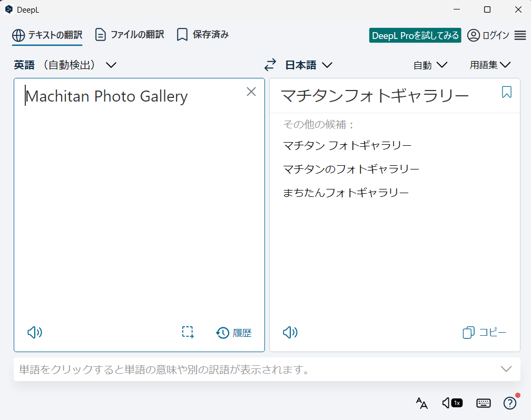The height and width of the screenshot is (420, 531).
Task: Expand the dictionary panel chevron
Action: click(x=506, y=369)
